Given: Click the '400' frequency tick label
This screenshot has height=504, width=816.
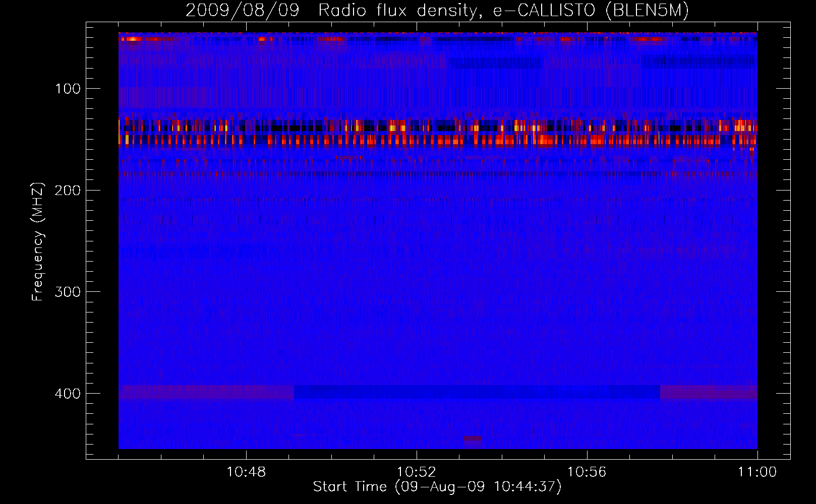Looking at the screenshot, I should tap(68, 394).
